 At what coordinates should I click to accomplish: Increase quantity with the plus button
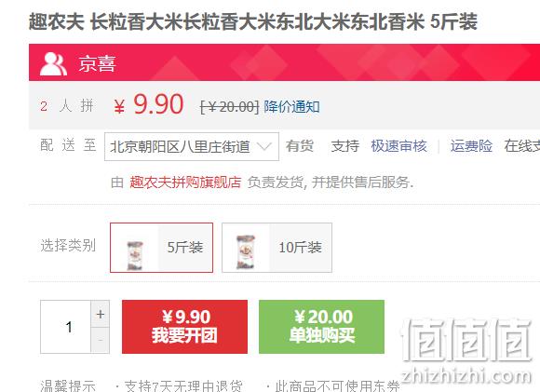[x=101, y=314]
